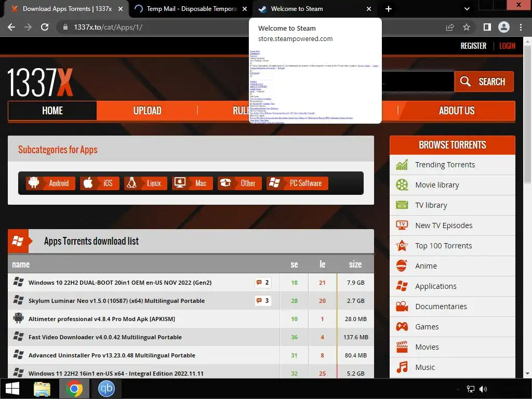Click the Applications windows icon in sidebar
The image size is (532, 399).
point(402,286)
